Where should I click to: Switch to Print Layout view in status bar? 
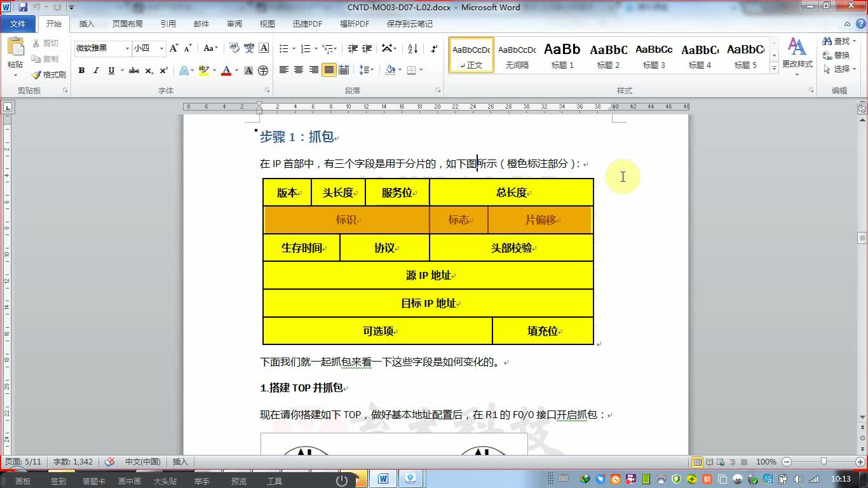698,462
